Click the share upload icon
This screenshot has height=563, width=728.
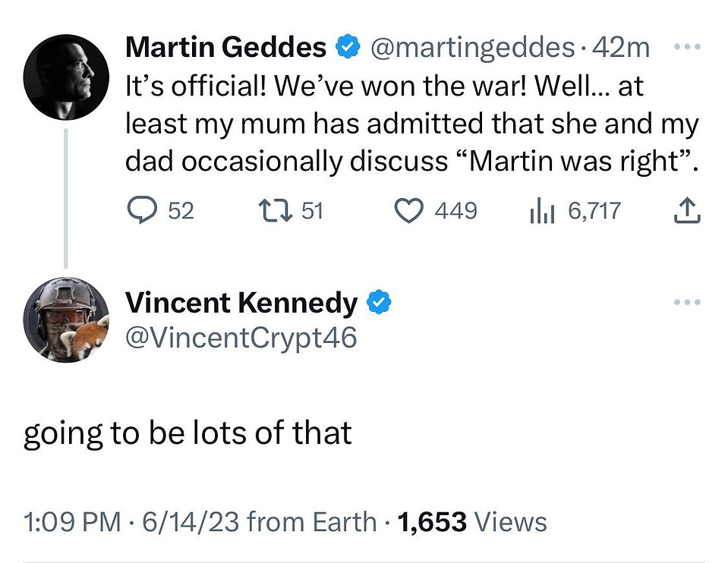pos(687,210)
